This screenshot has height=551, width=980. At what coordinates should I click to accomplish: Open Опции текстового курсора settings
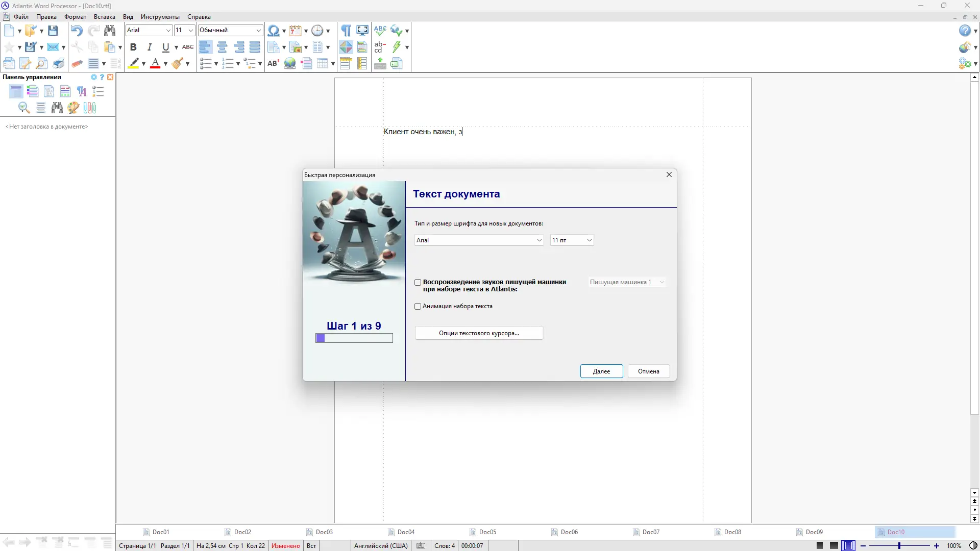click(x=479, y=333)
